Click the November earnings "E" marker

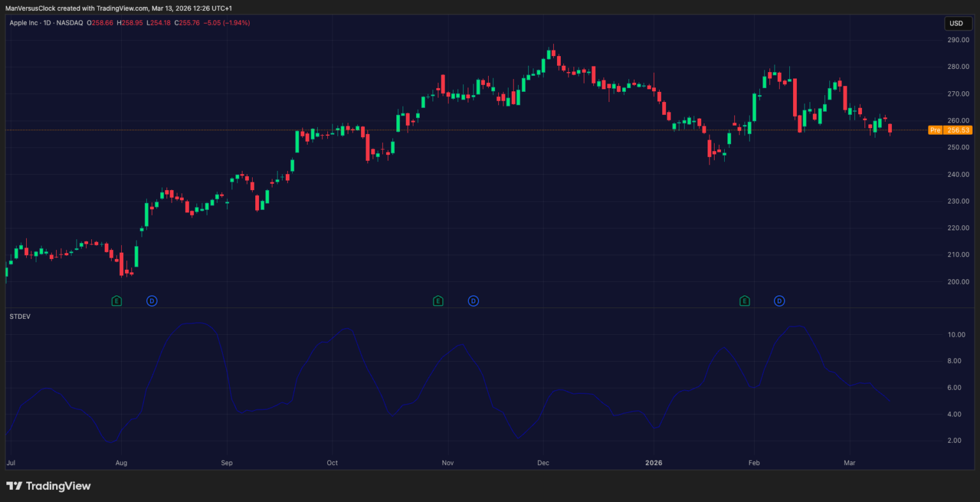[x=438, y=300]
